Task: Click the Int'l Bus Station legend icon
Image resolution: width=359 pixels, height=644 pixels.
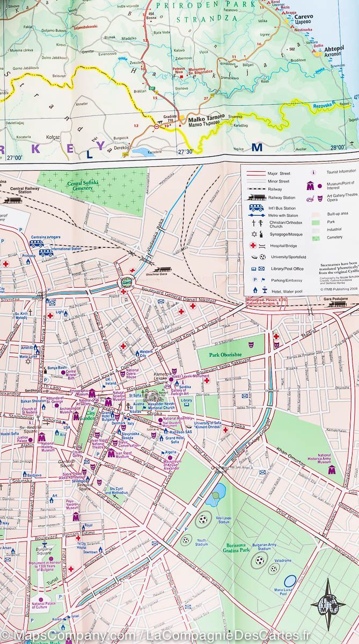Action: point(256,208)
